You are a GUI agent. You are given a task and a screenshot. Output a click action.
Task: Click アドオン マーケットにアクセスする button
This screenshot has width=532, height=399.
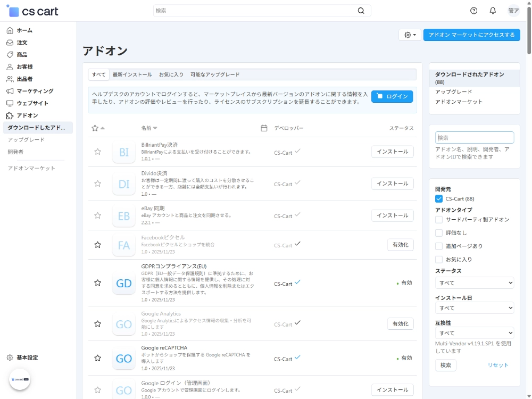pyautogui.click(x=471, y=35)
